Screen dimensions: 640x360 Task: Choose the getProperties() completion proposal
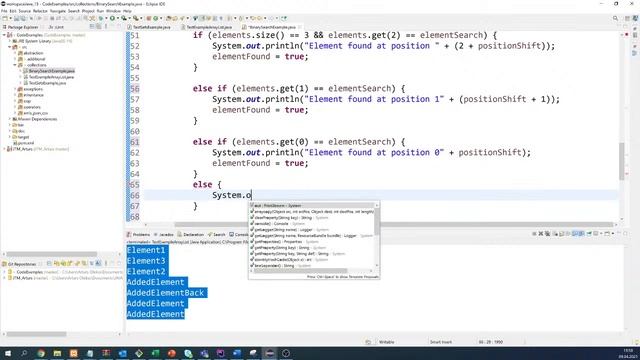[312, 242]
